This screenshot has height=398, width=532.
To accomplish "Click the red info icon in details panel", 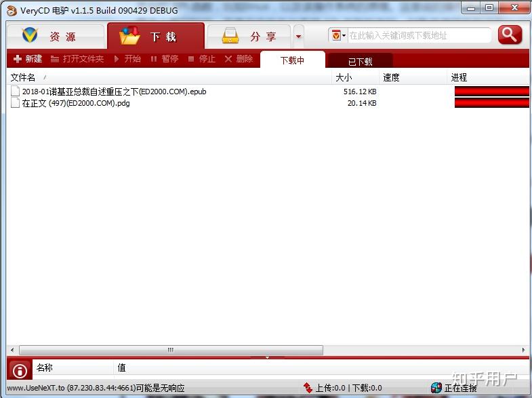I will pyautogui.click(x=20, y=370).
